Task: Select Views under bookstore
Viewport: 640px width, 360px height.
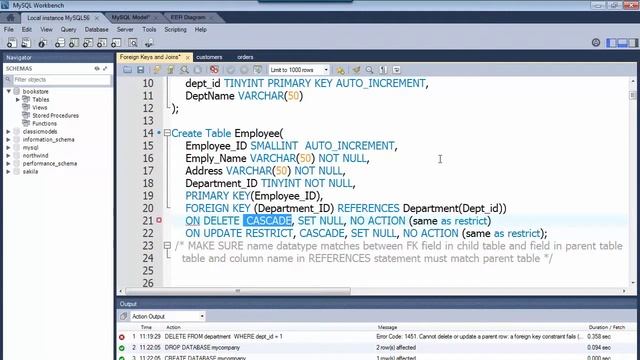Action: [40, 107]
